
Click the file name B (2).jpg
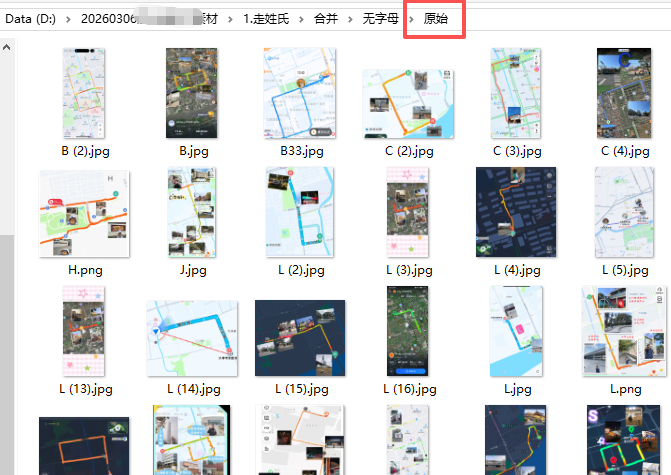pyautogui.click(x=86, y=151)
